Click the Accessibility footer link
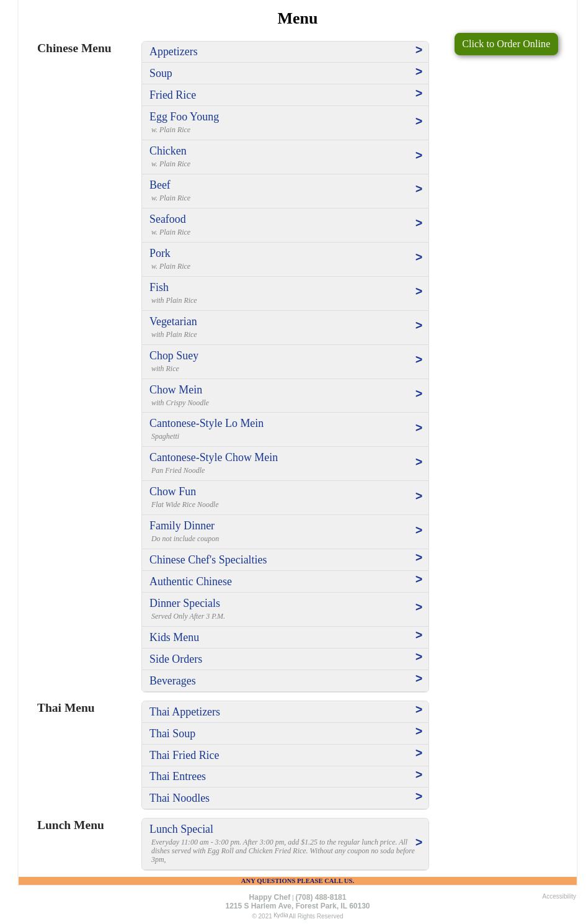Viewport: 586px width, 924px height. (x=559, y=896)
